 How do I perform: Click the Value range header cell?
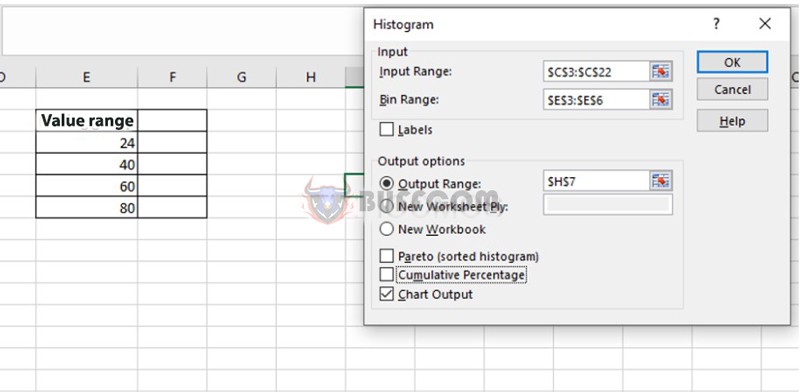click(x=87, y=120)
